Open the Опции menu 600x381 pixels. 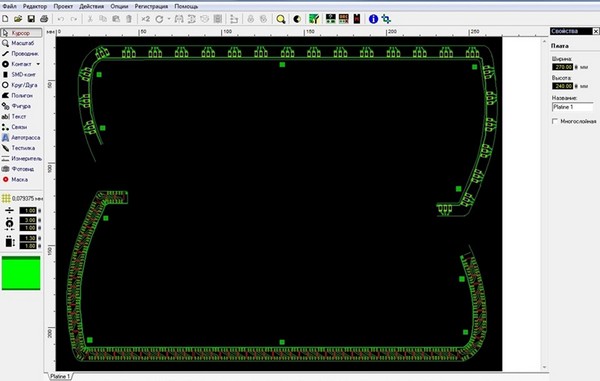pos(119,7)
